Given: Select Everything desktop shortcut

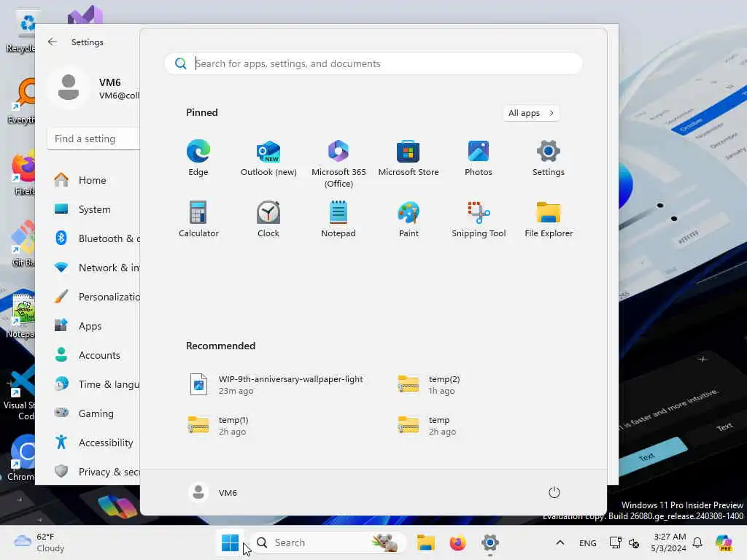Looking at the screenshot, I should 22,102.
